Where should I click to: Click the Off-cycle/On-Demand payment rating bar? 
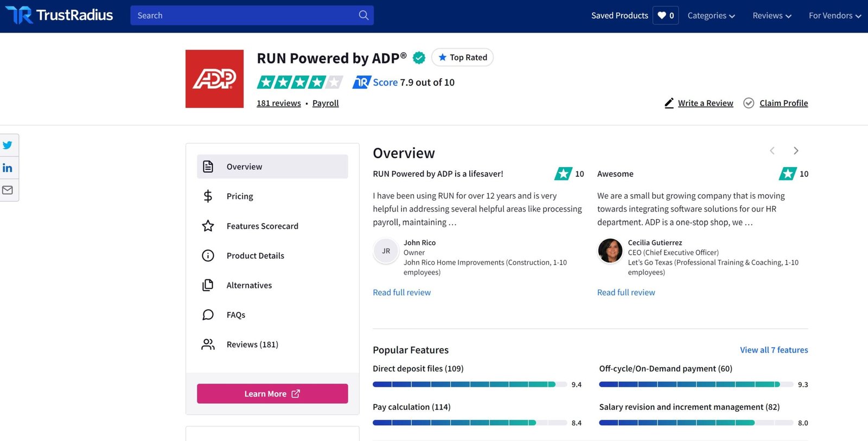click(696, 384)
